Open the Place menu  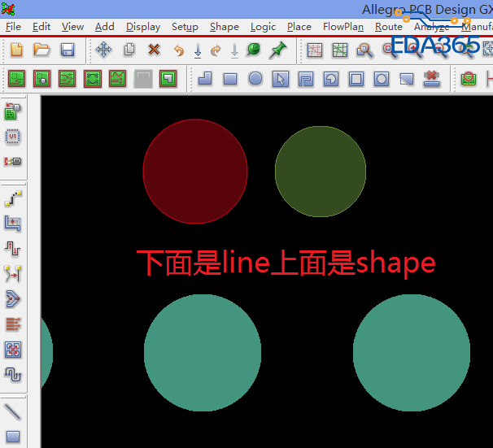point(299,27)
